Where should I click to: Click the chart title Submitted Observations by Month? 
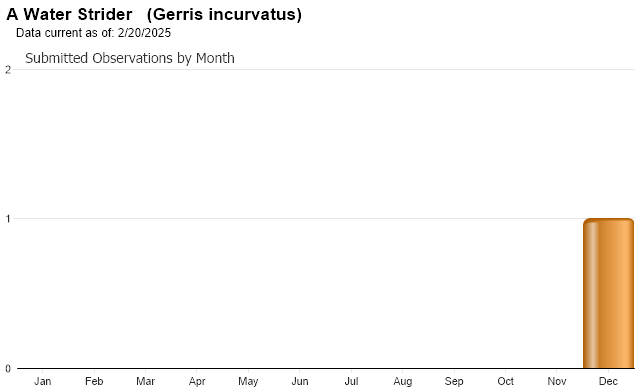[x=130, y=58]
